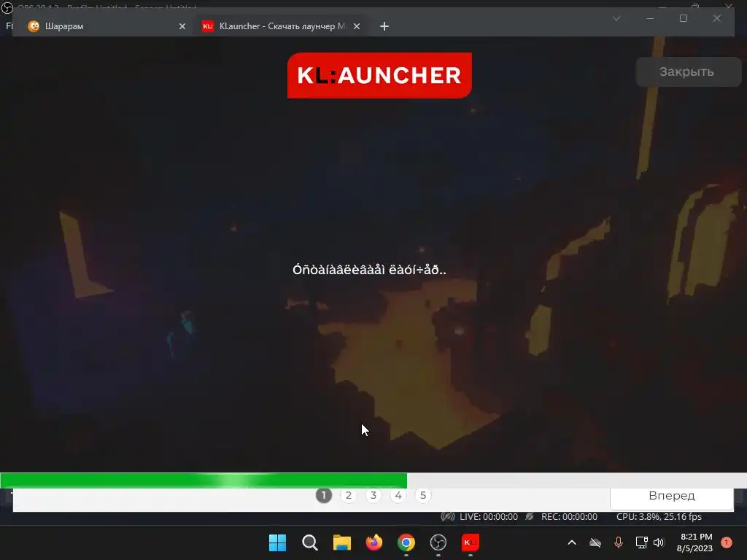Open the notification badge icon
Image resolution: width=747 pixels, height=560 pixels.
(727, 542)
